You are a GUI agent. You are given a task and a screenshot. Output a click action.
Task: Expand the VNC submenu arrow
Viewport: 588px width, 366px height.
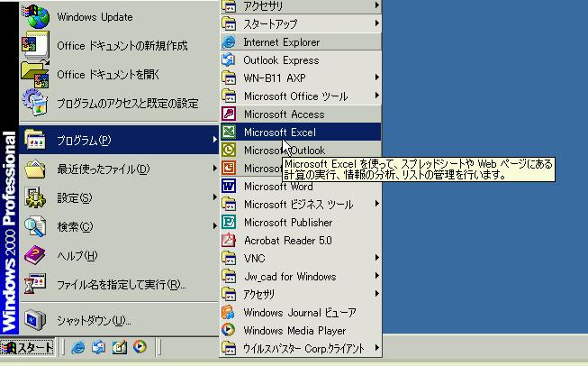(376, 258)
